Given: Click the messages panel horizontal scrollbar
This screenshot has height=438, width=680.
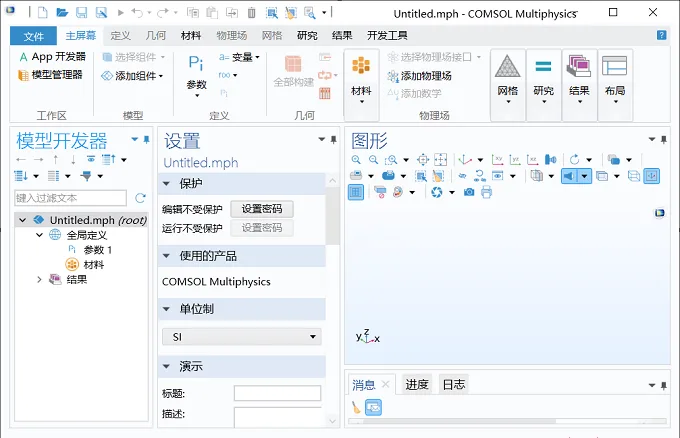Looking at the screenshot, I should (460, 421).
